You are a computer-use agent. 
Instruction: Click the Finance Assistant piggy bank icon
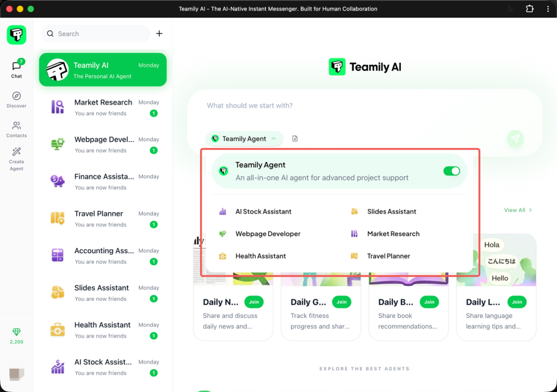[58, 181]
